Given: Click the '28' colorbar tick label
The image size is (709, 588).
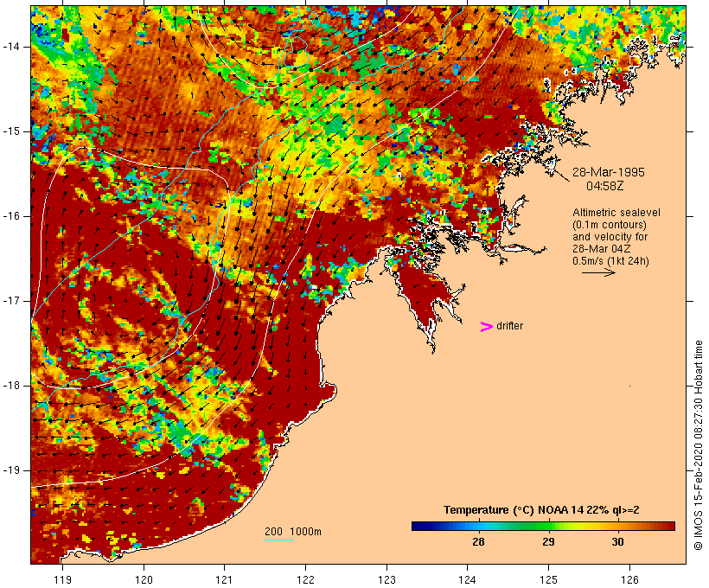Looking at the screenshot, I should 478,542.
